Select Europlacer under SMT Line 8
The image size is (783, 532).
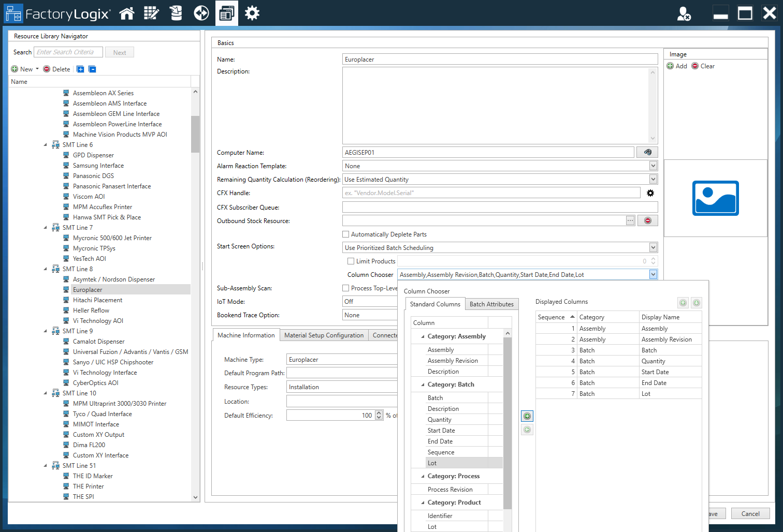coord(87,289)
